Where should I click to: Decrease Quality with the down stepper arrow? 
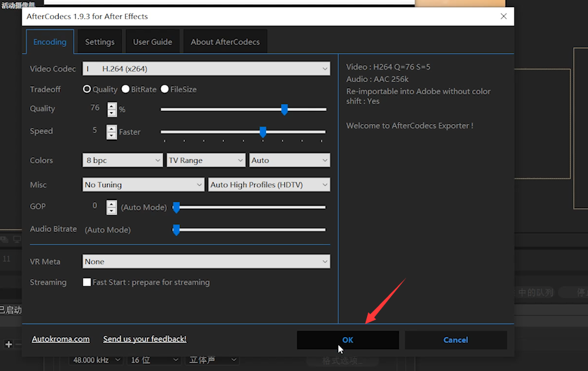[111, 113]
